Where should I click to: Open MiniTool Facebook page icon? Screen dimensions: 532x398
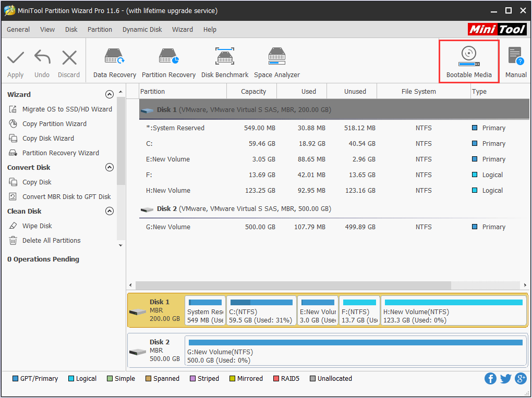(x=490, y=379)
